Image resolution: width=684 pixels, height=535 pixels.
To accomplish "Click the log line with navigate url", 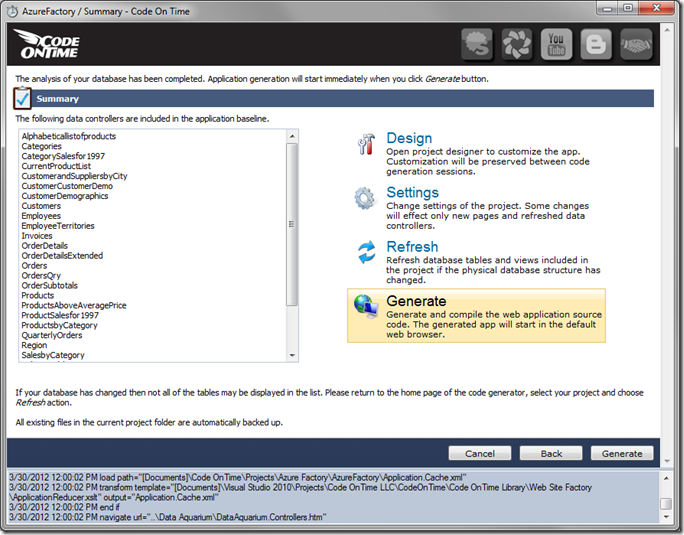I will pos(168,518).
